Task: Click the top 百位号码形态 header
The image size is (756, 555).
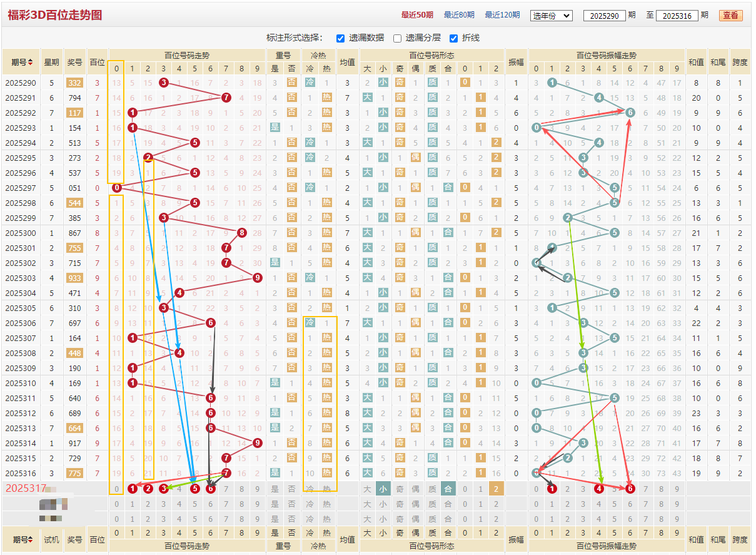Action: pos(431,55)
